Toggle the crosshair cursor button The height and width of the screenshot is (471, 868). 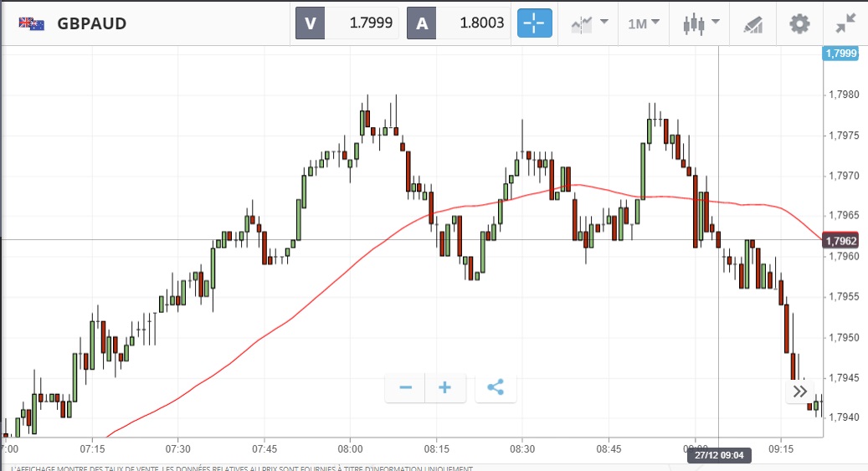535,23
